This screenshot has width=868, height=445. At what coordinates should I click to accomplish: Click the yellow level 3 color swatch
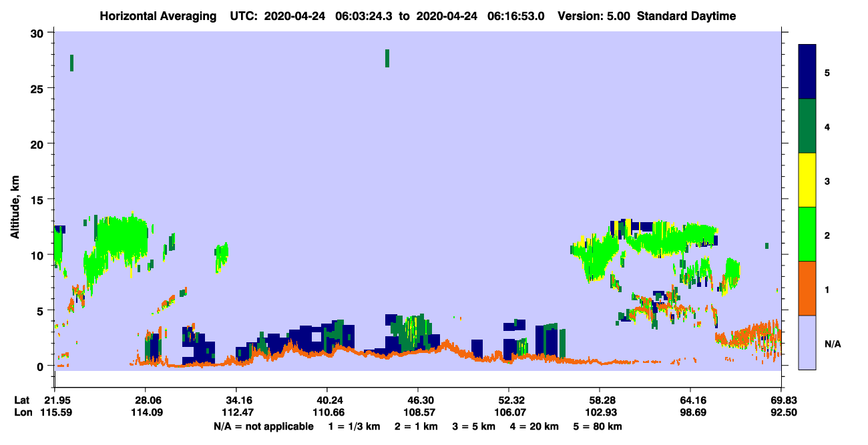pos(807,180)
